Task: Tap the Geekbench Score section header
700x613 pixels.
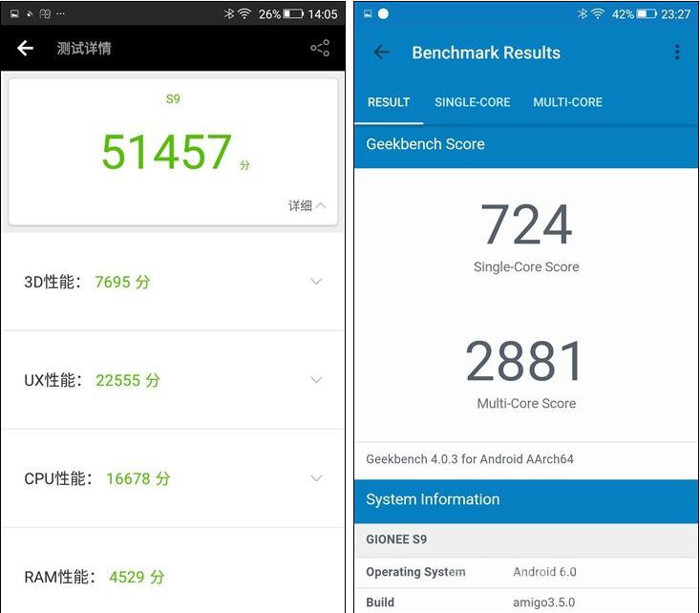Action: [526, 144]
